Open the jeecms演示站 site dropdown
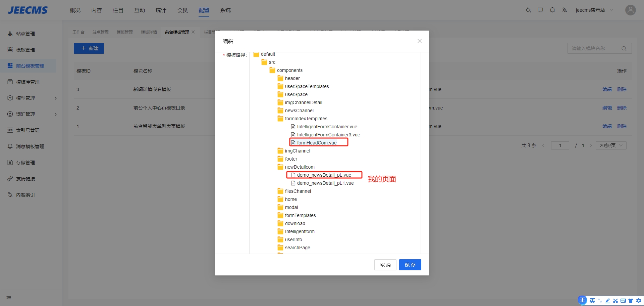 tap(594, 10)
